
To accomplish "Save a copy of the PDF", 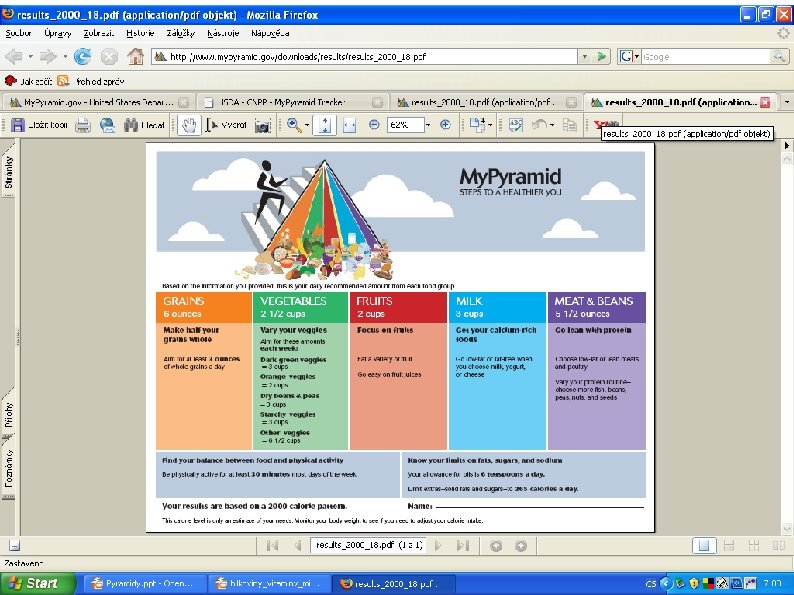I will point(39,125).
